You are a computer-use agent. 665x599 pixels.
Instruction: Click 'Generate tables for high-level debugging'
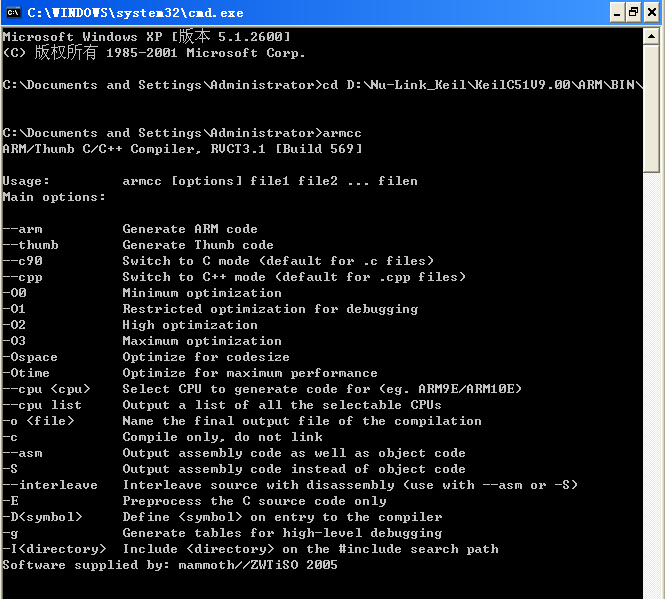[282, 533]
